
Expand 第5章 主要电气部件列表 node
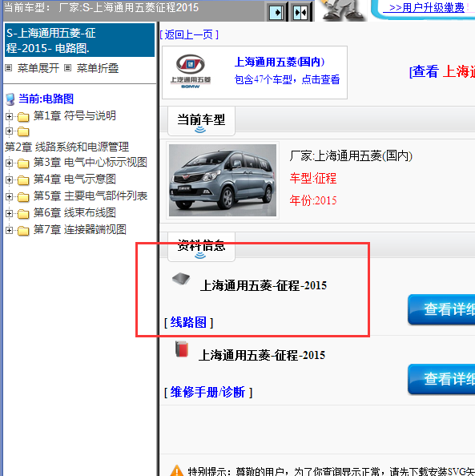pyautogui.click(x=9, y=196)
